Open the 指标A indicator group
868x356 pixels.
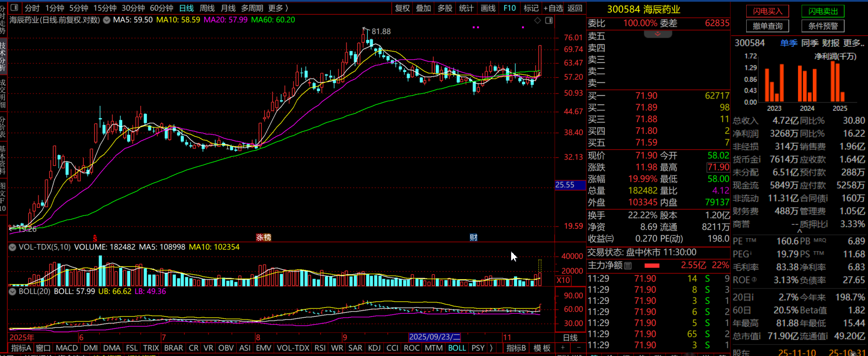(21, 348)
